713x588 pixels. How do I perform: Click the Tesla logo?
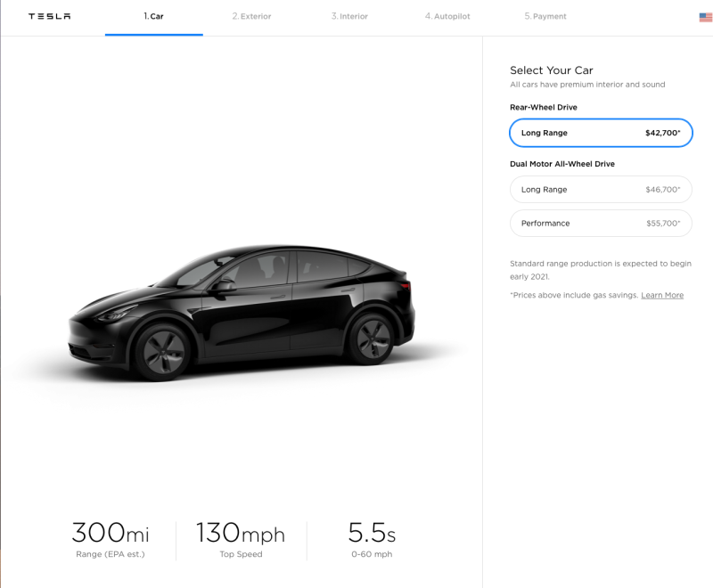[x=49, y=16]
